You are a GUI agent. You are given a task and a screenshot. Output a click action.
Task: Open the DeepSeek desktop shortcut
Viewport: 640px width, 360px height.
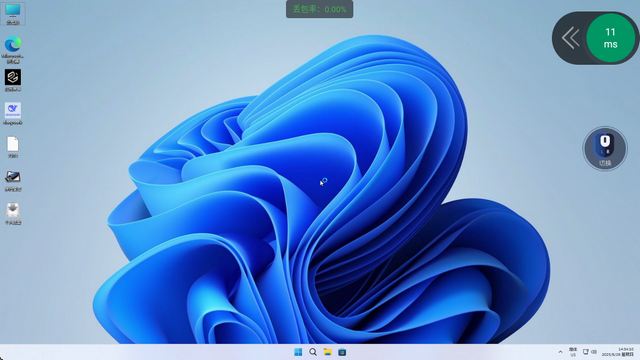point(13,113)
